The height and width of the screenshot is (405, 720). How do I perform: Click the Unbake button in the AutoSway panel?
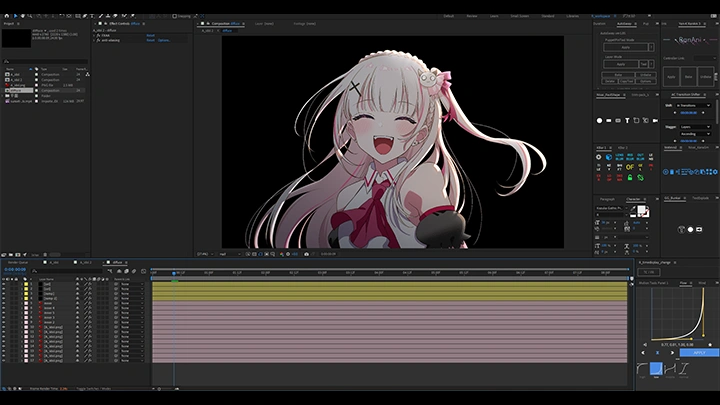[646, 75]
